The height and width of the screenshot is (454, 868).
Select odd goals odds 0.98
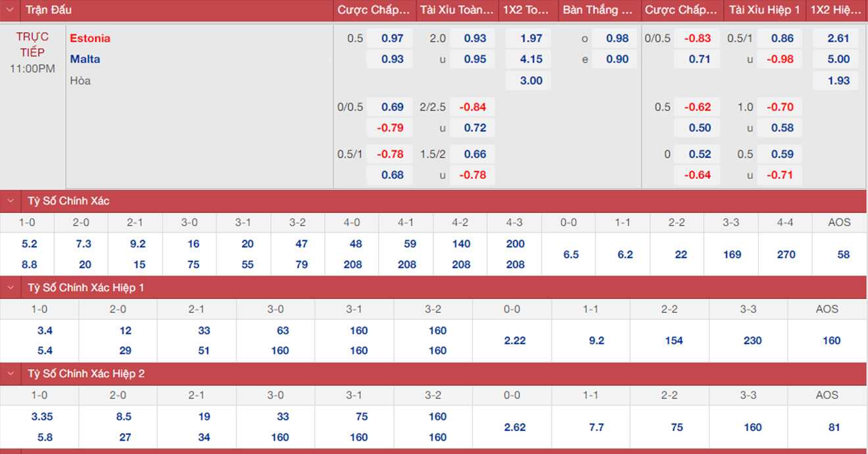pos(617,39)
